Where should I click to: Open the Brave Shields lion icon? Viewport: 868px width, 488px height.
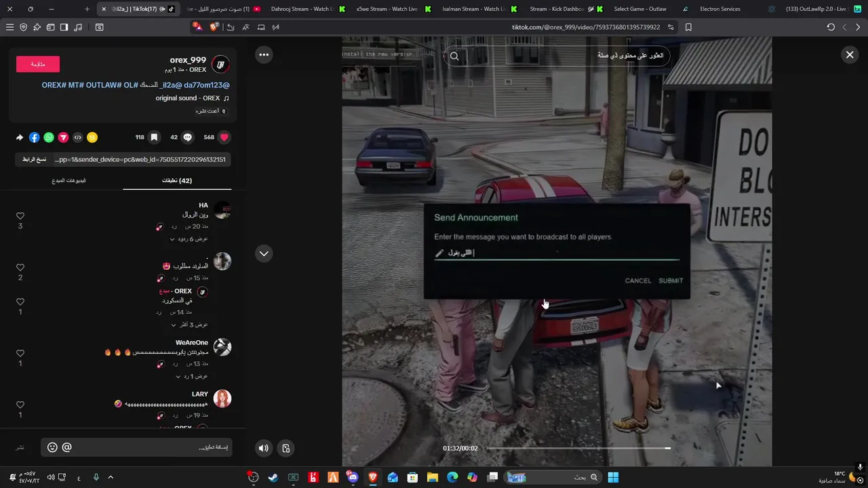point(214,27)
